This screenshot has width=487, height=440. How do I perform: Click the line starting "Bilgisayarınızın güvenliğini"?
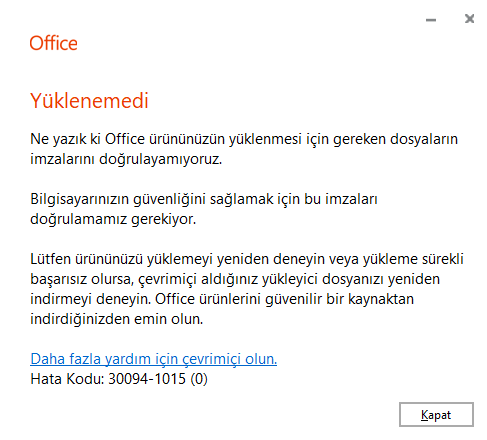tap(204, 199)
